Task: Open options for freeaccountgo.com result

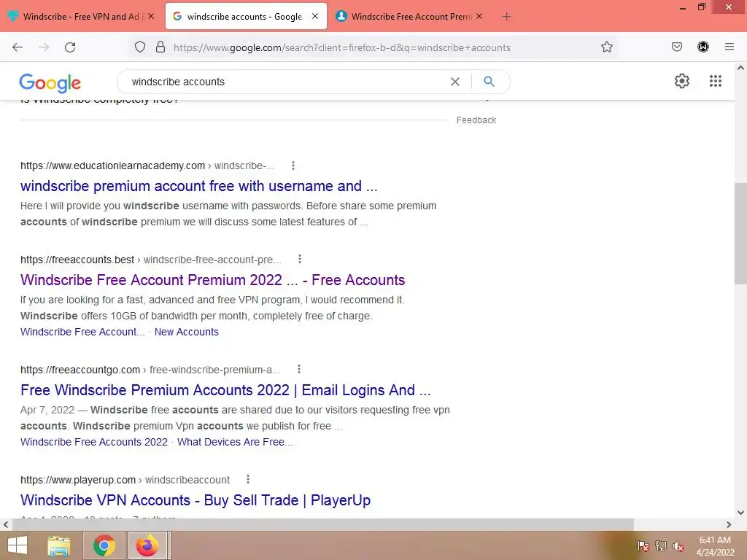Action: coord(298,369)
